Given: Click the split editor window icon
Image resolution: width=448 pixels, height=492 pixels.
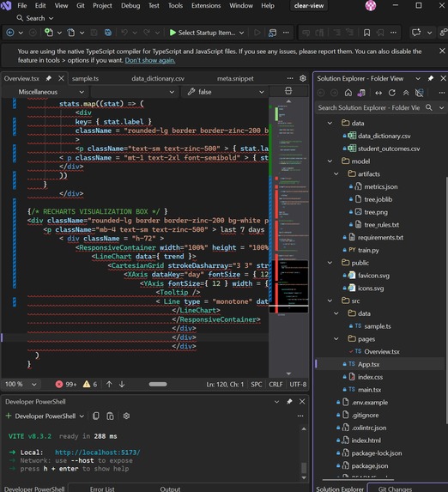Looking at the screenshot, I should [288, 91].
